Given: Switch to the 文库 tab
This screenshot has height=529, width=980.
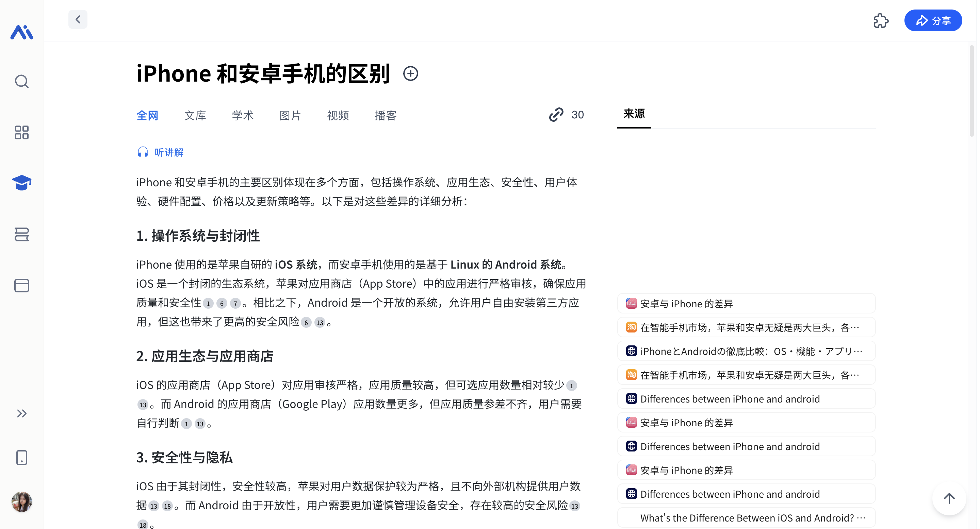Looking at the screenshot, I should [195, 115].
